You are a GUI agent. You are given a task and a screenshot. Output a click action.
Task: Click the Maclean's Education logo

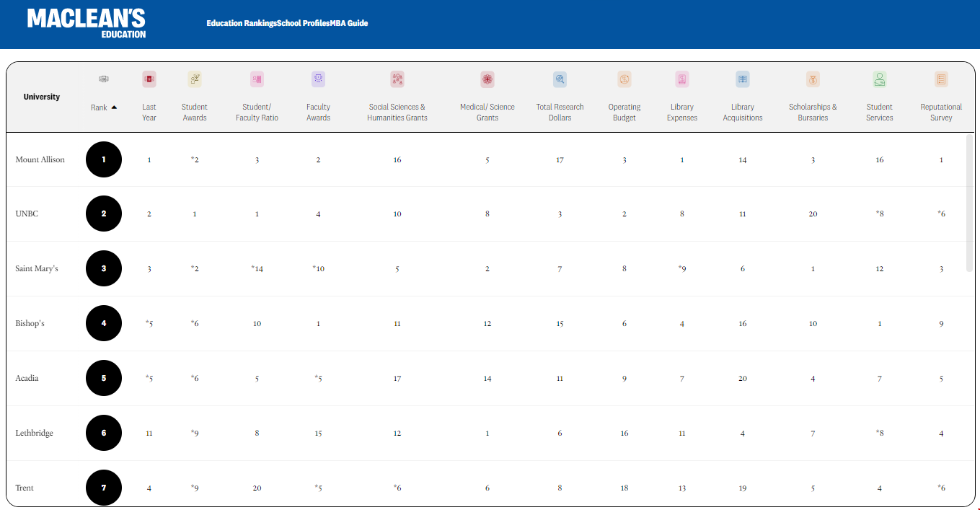point(87,23)
